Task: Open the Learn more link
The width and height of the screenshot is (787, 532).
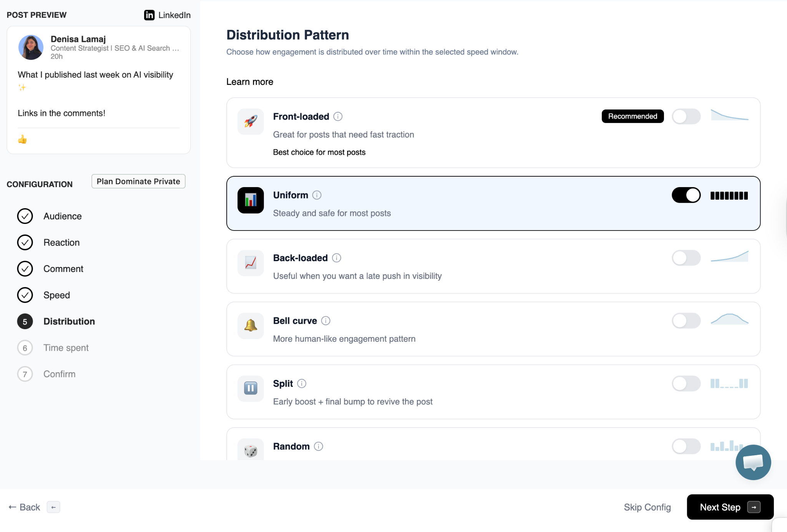Action: [249, 81]
